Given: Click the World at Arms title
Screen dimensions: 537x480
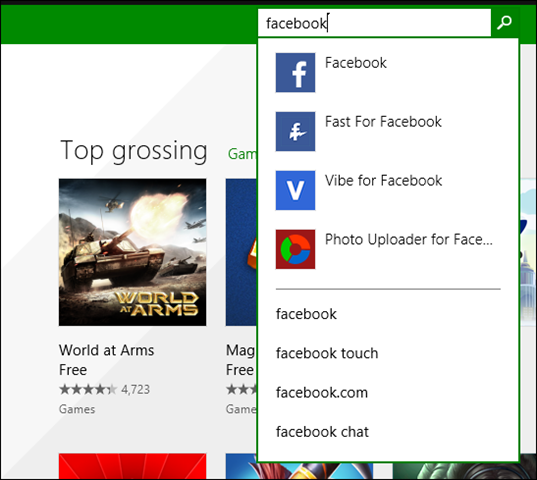Looking at the screenshot, I should (x=107, y=350).
